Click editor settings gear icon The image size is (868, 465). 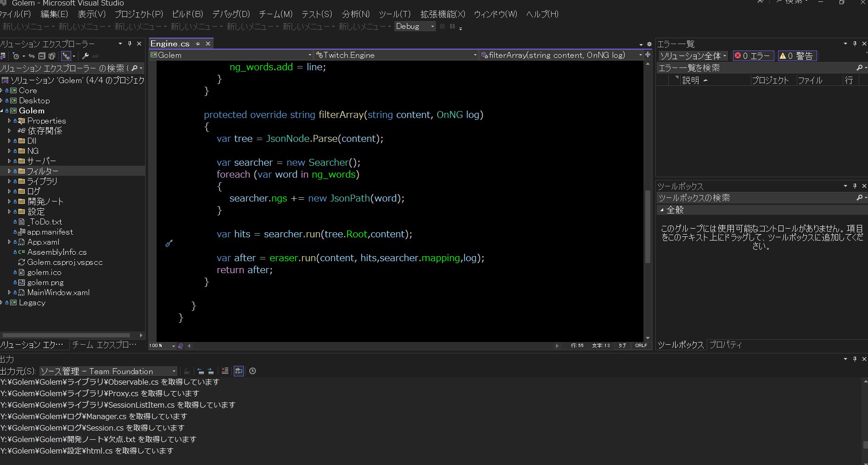click(649, 44)
